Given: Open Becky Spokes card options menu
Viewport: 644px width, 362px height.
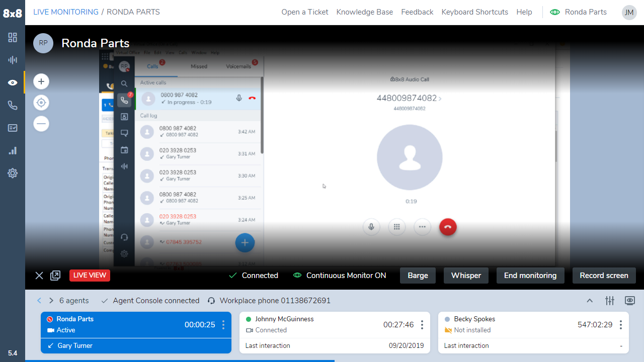Looking at the screenshot, I should click(621, 325).
